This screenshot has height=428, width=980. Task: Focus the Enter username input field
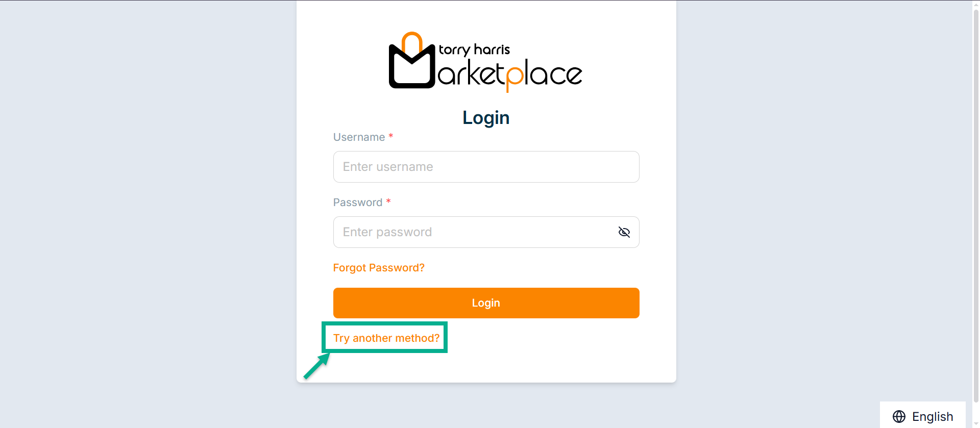[x=486, y=167]
